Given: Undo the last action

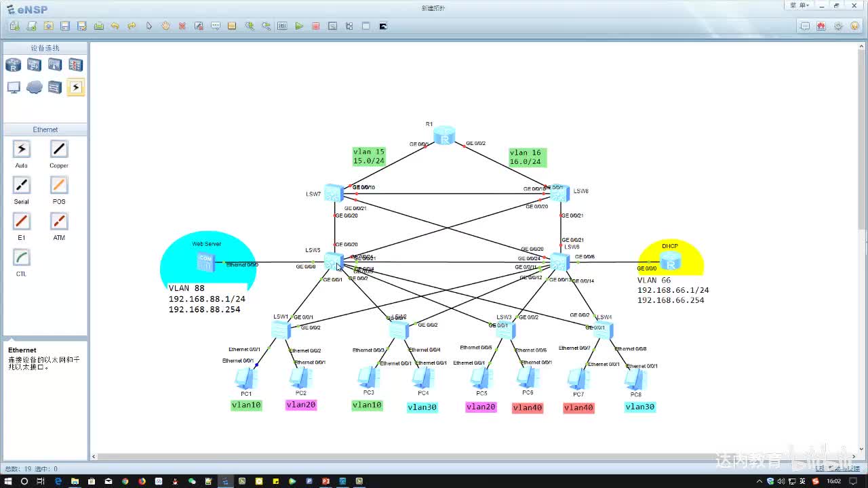Looking at the screenshot, I should pyautogui.click(x=115, y=26).
